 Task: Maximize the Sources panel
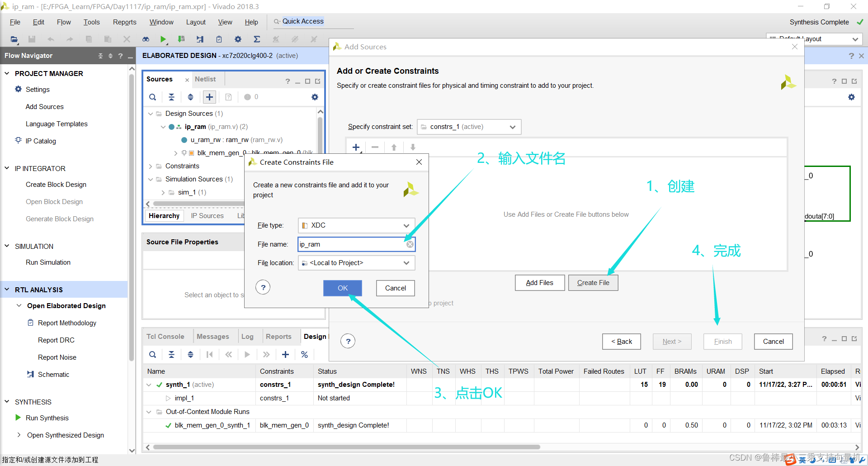(307, 81)
